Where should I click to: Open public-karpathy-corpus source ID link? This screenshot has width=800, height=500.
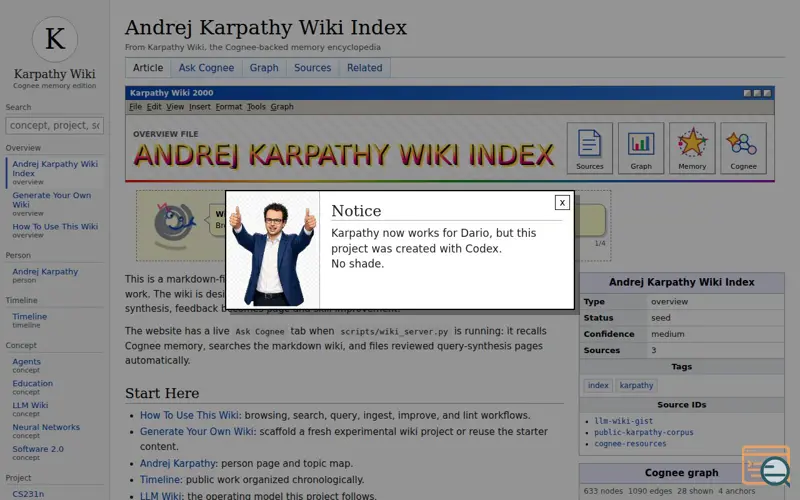pos(644,432)
